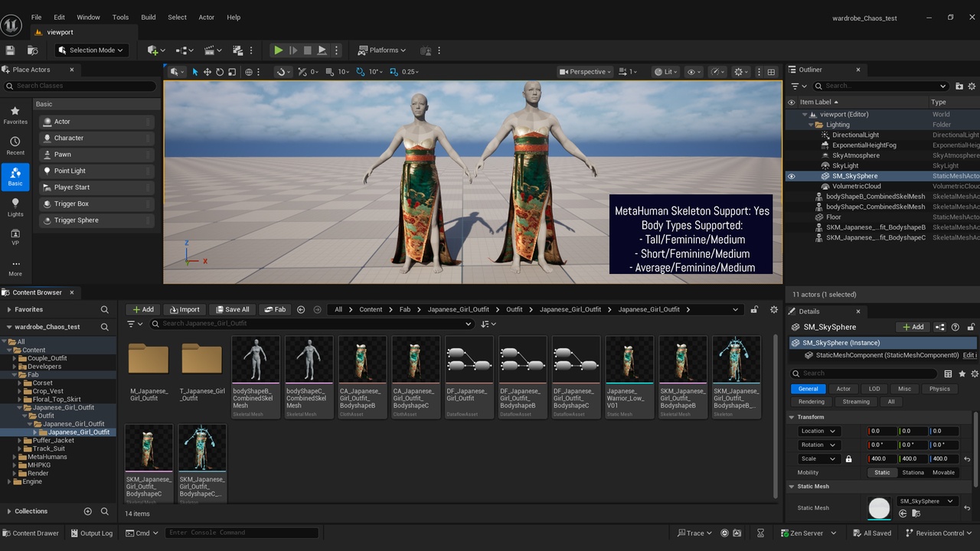Click the Browse content folder icon in toolbar
Screen dimensions: 980x551
pyautogui.click(x=33, y=51)
